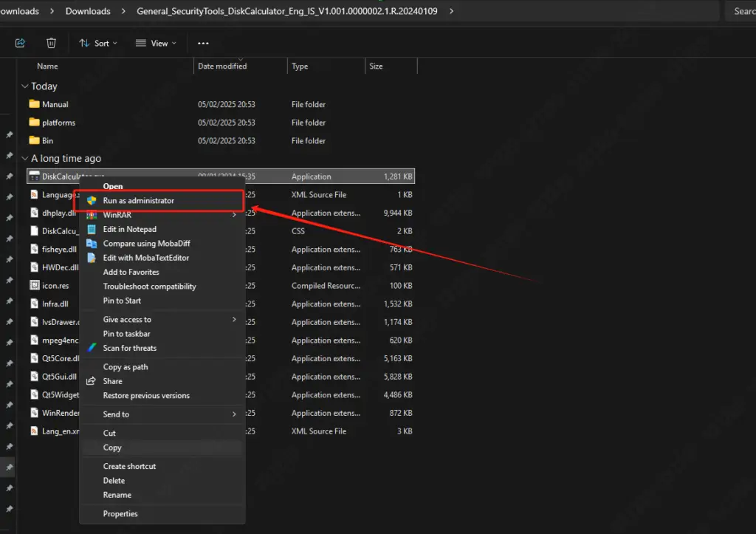Image resolution: width=756 pixels, height=534 pixels.
Task: Sort files by the Name column header
Action: tap(47, 66)
